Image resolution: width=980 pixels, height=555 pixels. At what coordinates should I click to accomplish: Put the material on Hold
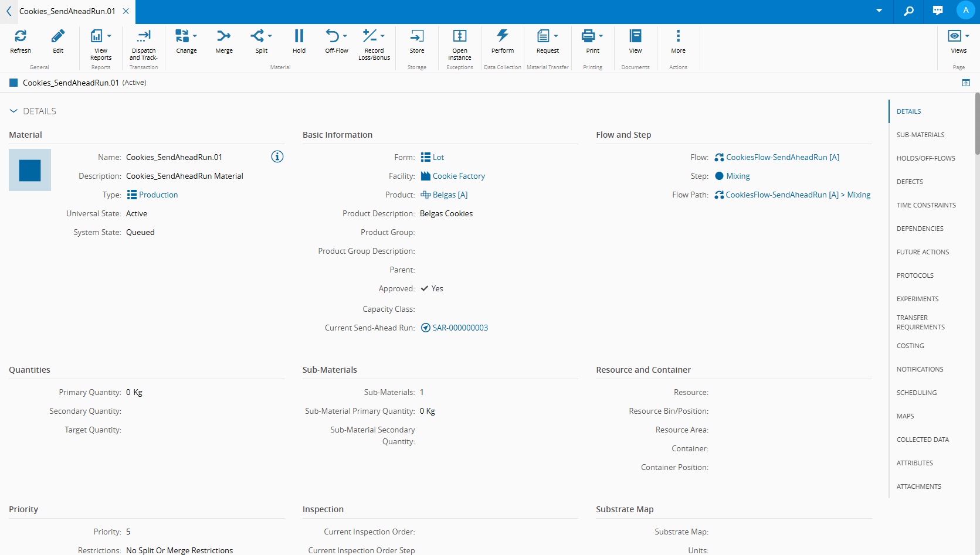click(299, 36)
